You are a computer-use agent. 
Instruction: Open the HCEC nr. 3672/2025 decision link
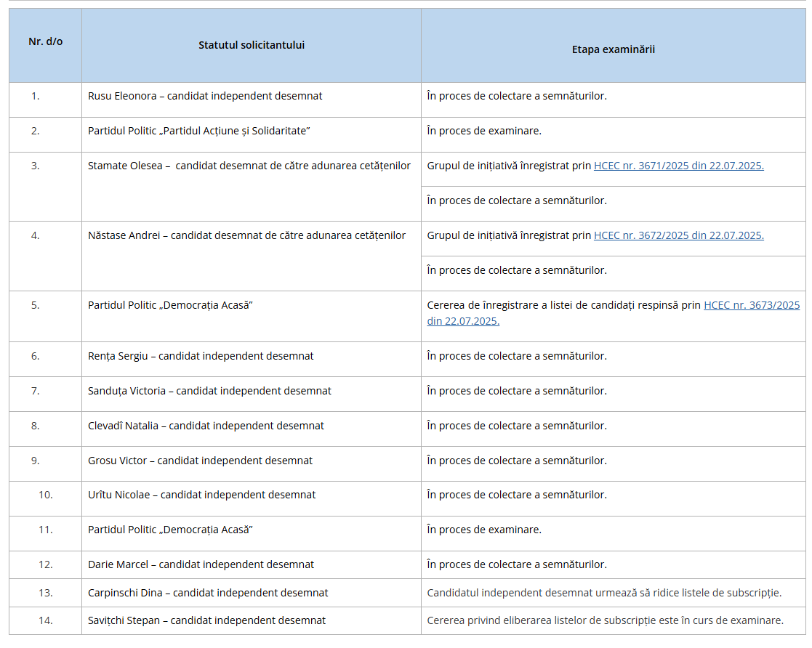click(678, 235)
